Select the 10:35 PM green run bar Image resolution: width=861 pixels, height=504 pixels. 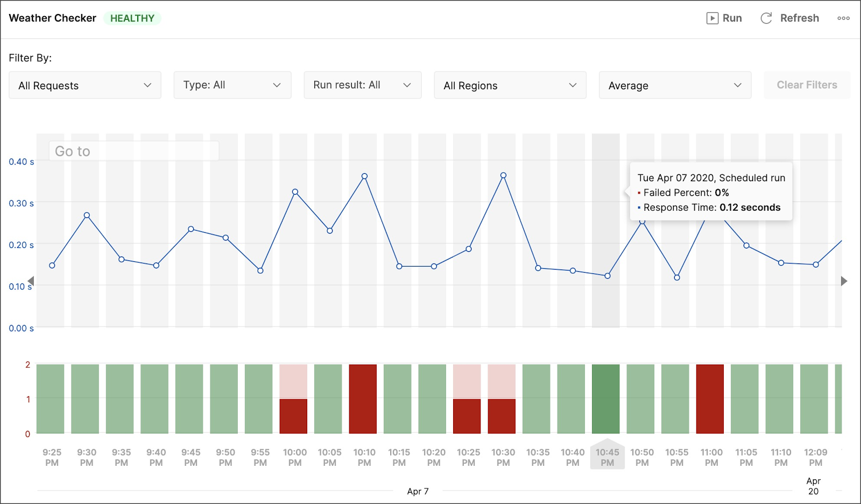(x=537, y=399)
